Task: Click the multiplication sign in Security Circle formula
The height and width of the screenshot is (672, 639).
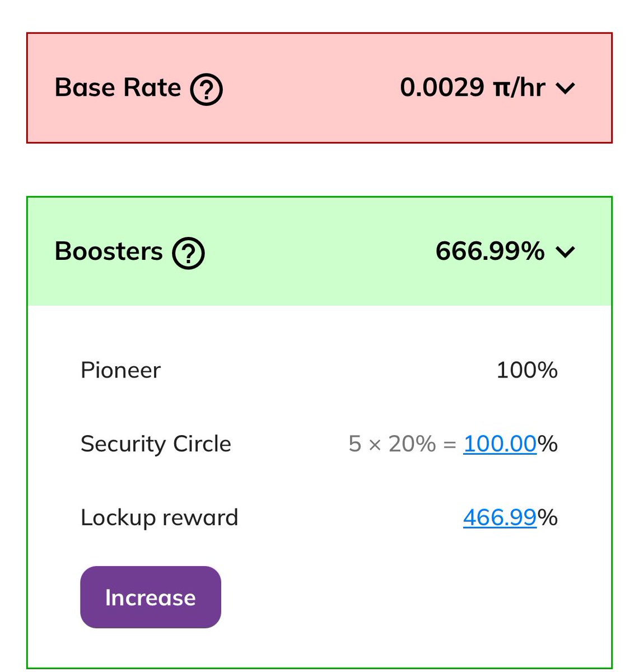Action: click(x=375, y=445)
